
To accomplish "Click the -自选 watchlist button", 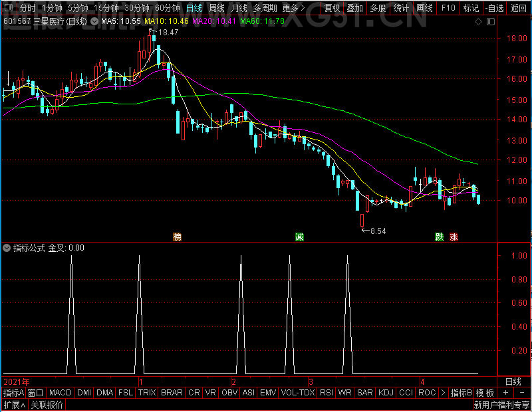I will [494, 8].
